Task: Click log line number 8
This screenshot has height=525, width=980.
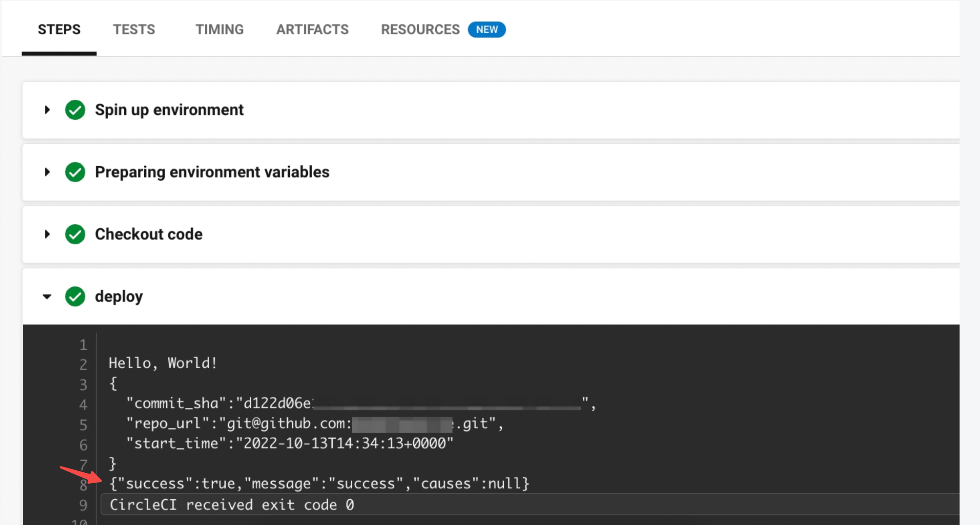Action: tap(83, 485)
